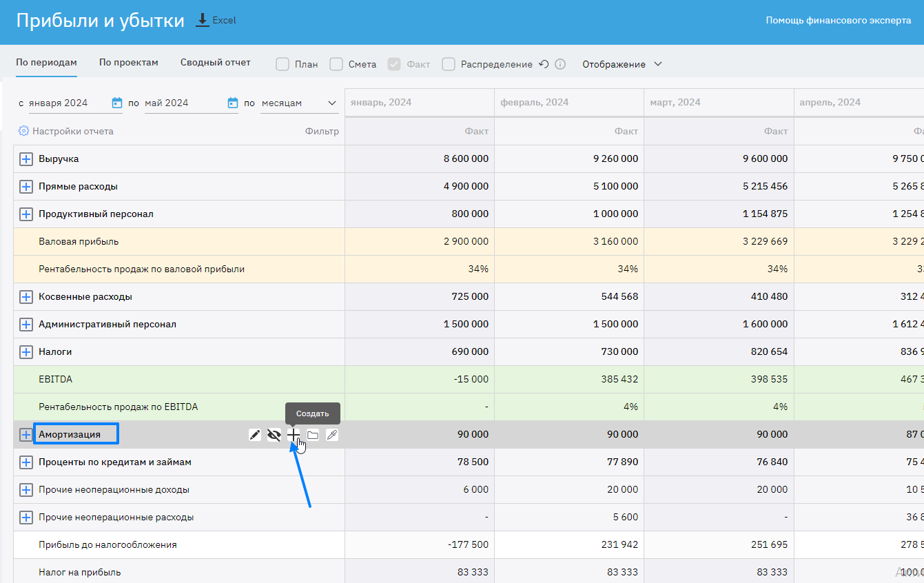Toggle the Распределение checkbox
The width and height of the screenshot is (924, 583).
[x=449, y=64]
